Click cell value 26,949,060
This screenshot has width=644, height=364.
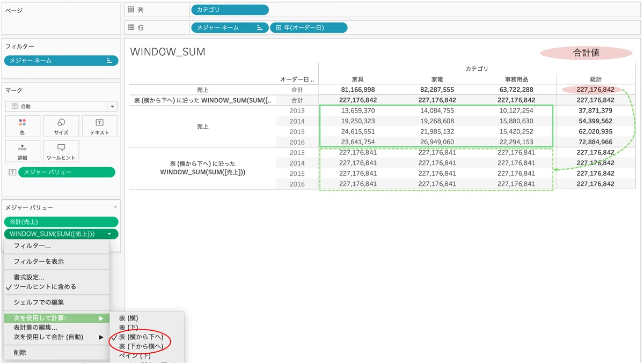click(x=437, y=142)
